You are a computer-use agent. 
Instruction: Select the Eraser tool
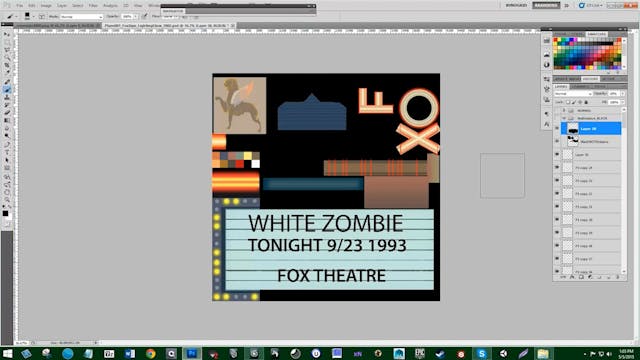(7, 112)
